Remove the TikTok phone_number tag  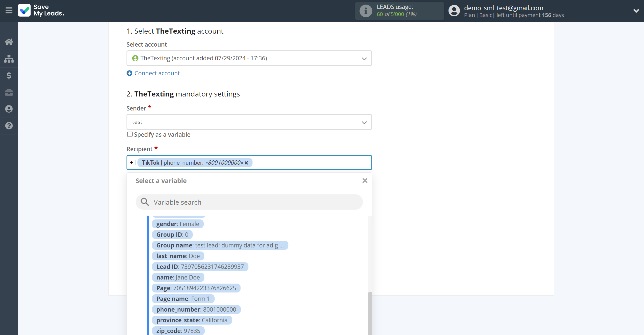point(246,163)
